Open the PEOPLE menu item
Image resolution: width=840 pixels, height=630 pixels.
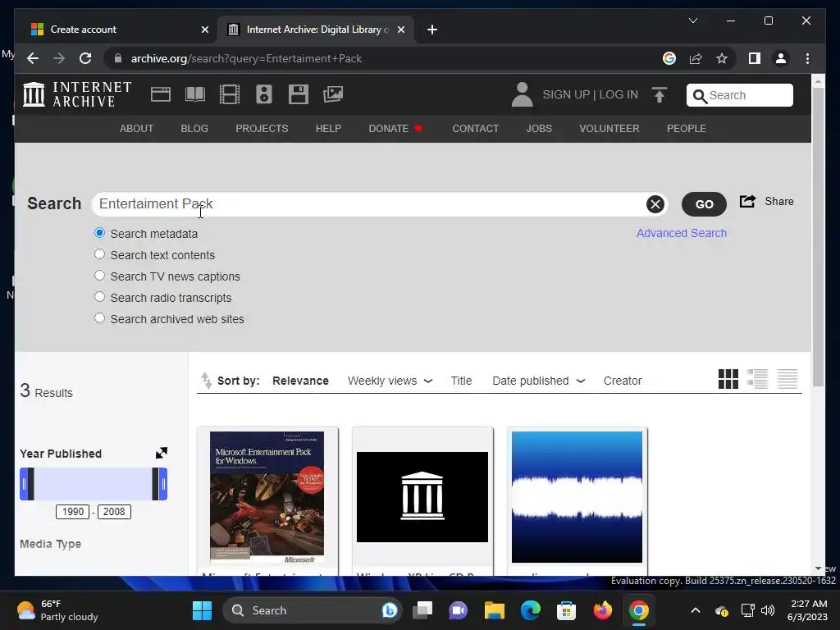click(x=687, y=129)
